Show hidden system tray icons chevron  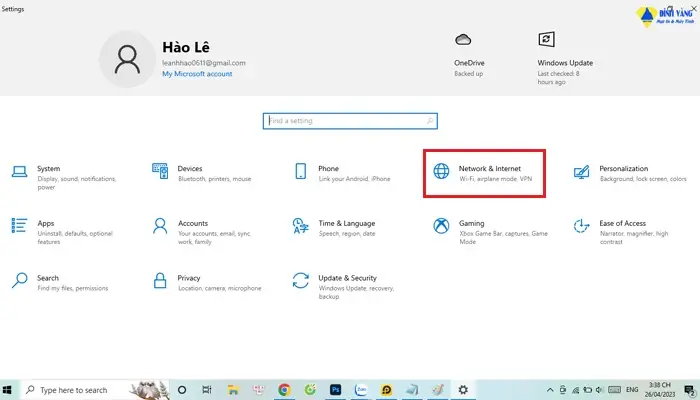(x=550, y=390)
